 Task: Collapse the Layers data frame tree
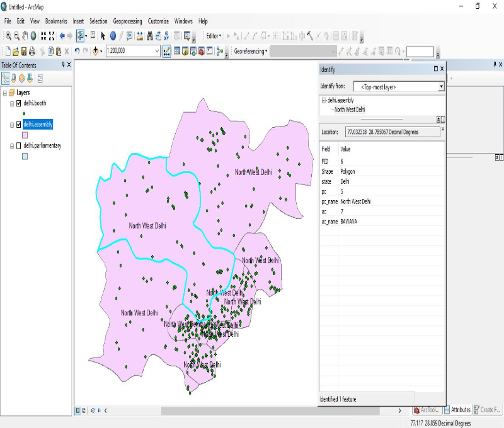[5, 93]
